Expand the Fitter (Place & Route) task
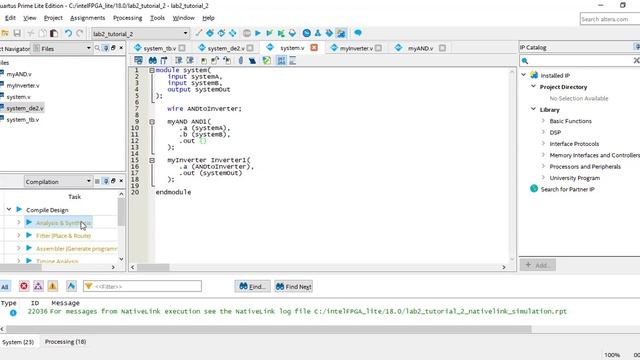Image resolution: width=640 pixels, height=360 pixels. [x=18, y=235]
